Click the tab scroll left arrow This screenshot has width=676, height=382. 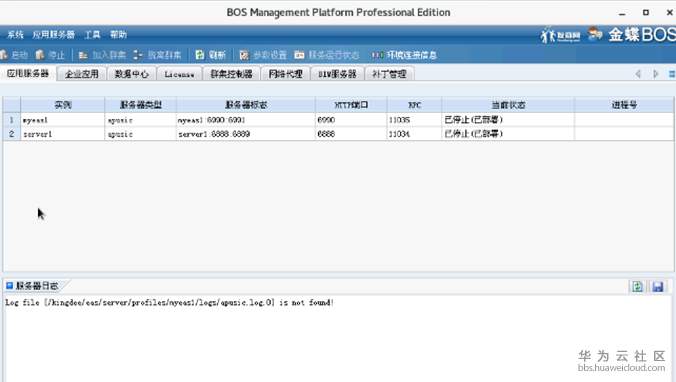[x=638, y=74]
